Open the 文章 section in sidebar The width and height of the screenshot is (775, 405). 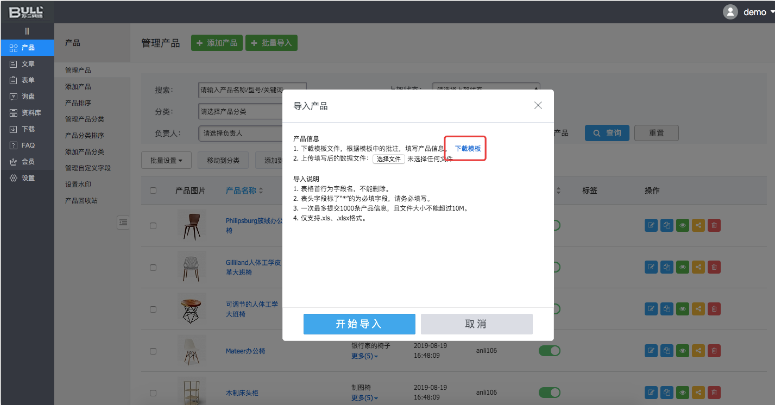coord(27,64)
